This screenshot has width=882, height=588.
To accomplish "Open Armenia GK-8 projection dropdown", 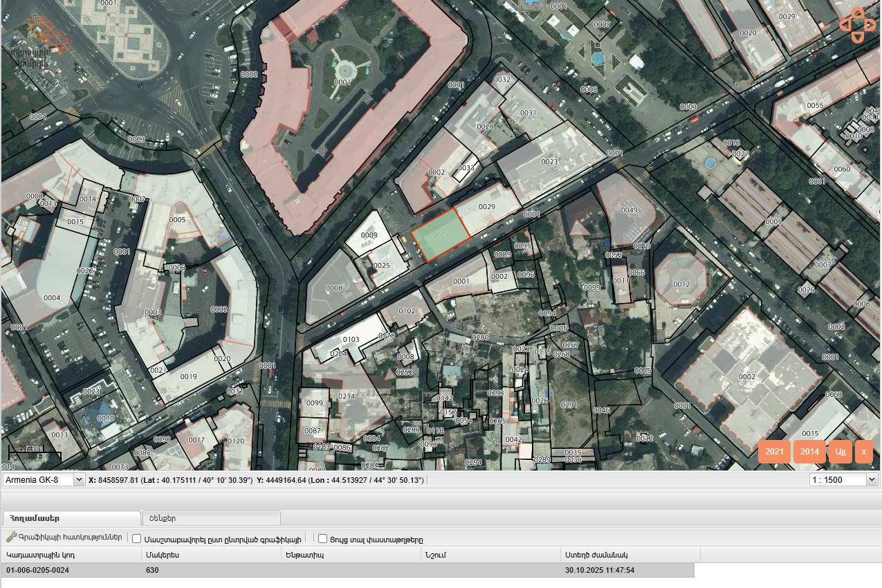I will [x=43, y=479].
